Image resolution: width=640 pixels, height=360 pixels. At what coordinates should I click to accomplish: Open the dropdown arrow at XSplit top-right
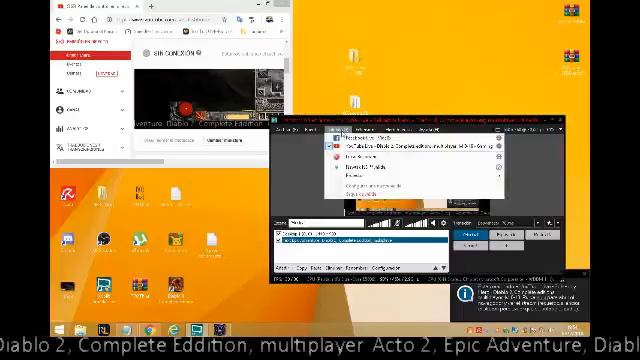pos(560,129)
